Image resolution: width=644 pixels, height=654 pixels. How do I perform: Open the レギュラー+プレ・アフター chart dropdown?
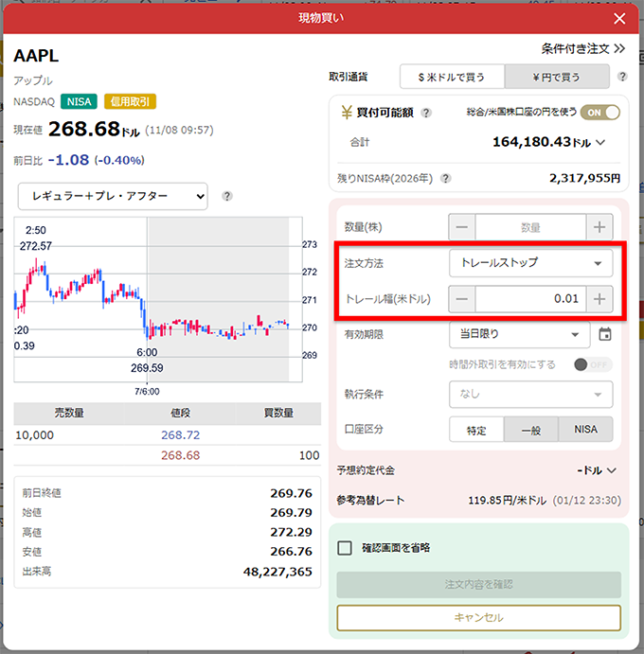click(112, 196)
